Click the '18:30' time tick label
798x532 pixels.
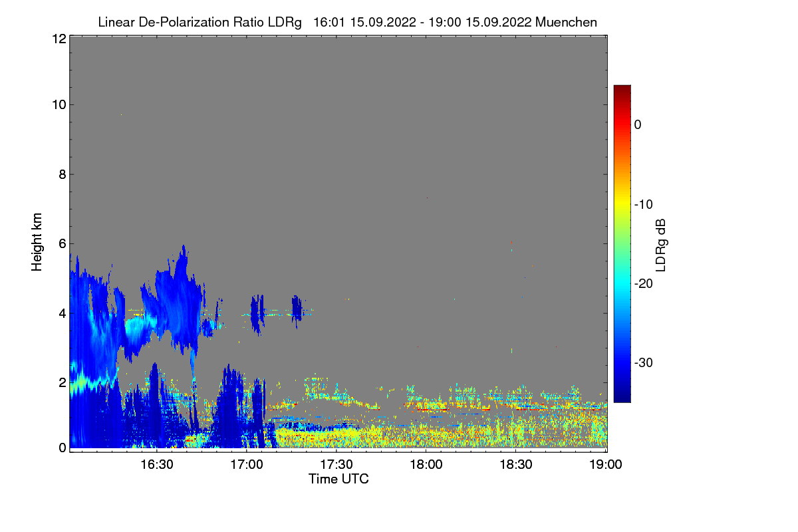[516, 464]
